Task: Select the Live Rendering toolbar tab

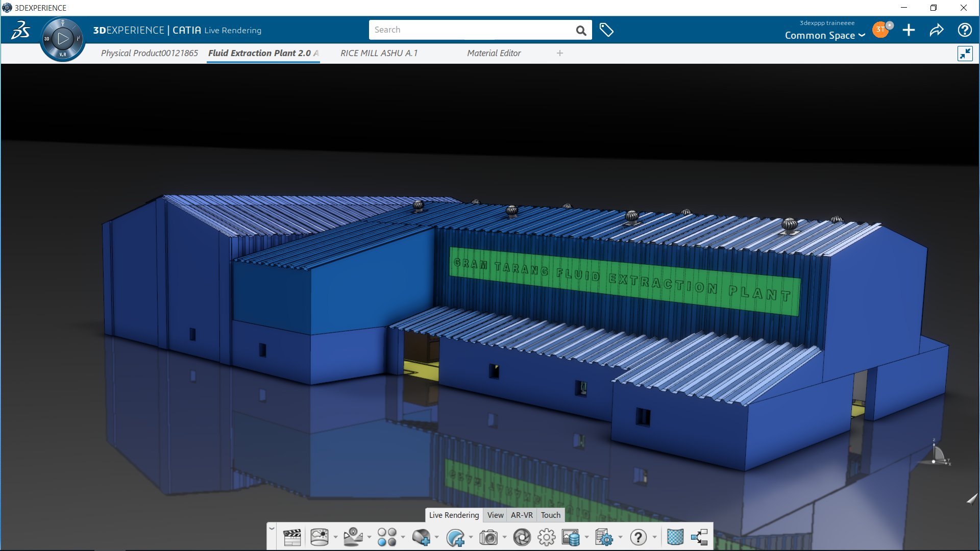Action: tap(454, 515)
